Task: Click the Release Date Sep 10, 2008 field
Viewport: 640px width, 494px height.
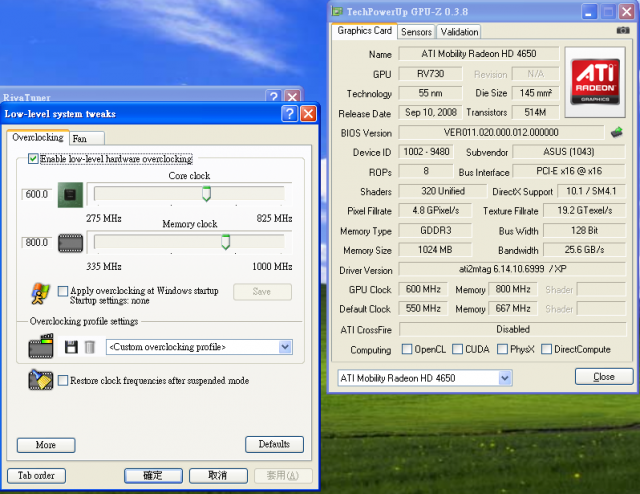Action: [x=430, y=112]
